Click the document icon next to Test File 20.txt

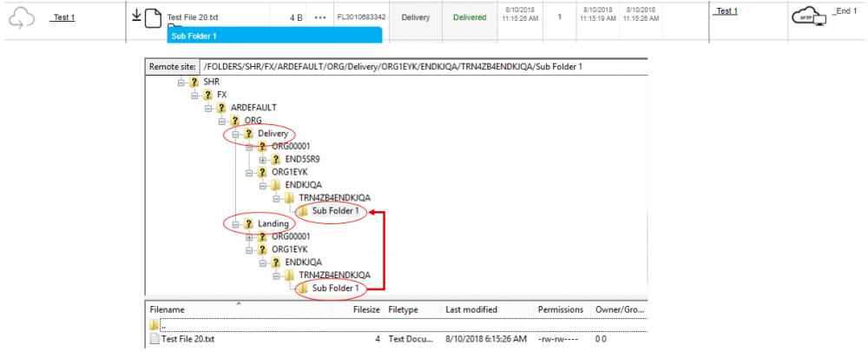tap(154, 17)
